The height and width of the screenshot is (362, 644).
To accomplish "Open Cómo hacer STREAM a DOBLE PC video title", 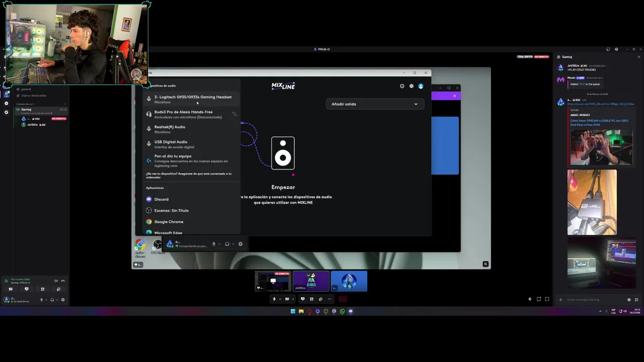I will (599, 123).
